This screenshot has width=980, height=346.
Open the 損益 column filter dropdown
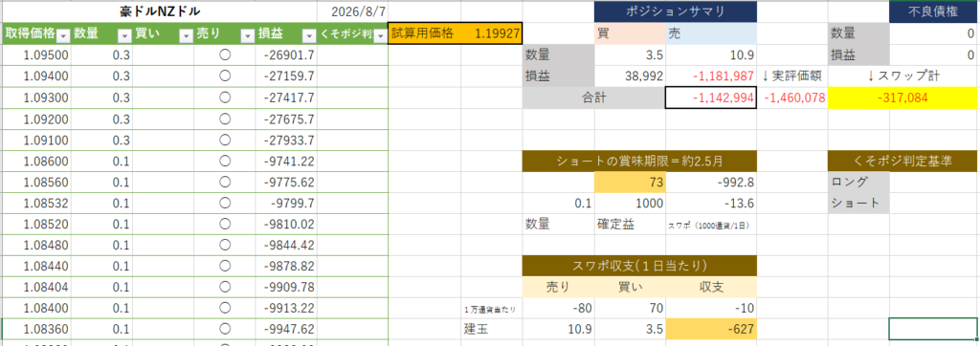pos(309,35)
